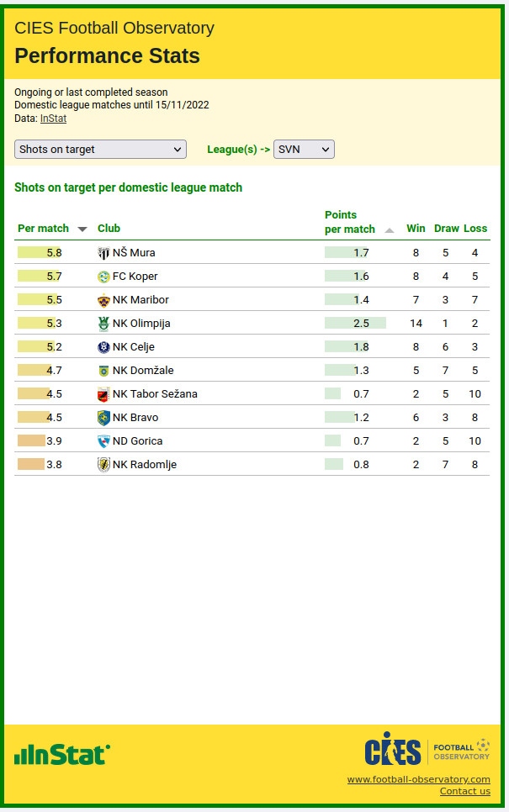Click the NK Radomlje club crest icon
This screenshot has height=812, width=509.
pos(103,465)
